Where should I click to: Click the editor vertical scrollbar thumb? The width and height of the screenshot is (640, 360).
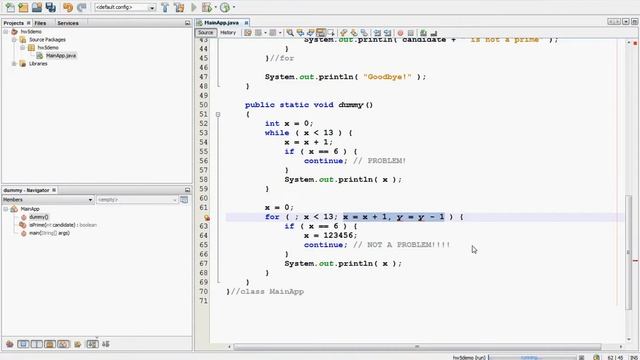click(x=629, y=252)
